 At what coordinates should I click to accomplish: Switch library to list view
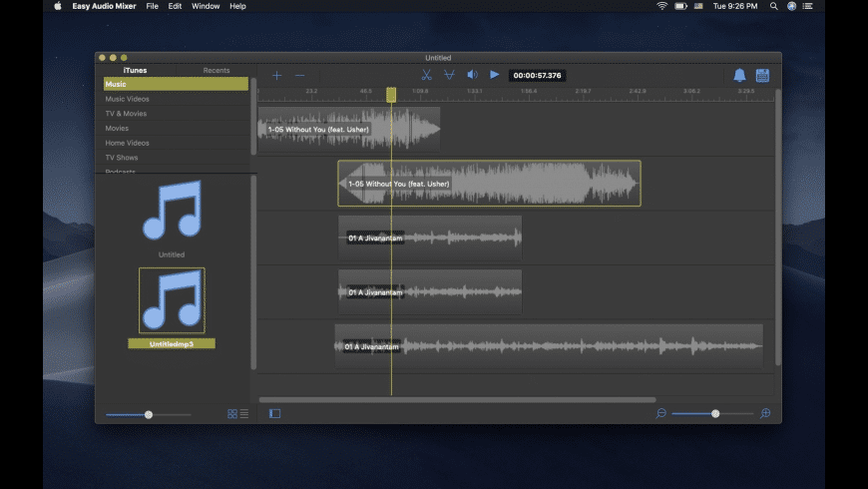pyautogui.click(x=244, y=414)
